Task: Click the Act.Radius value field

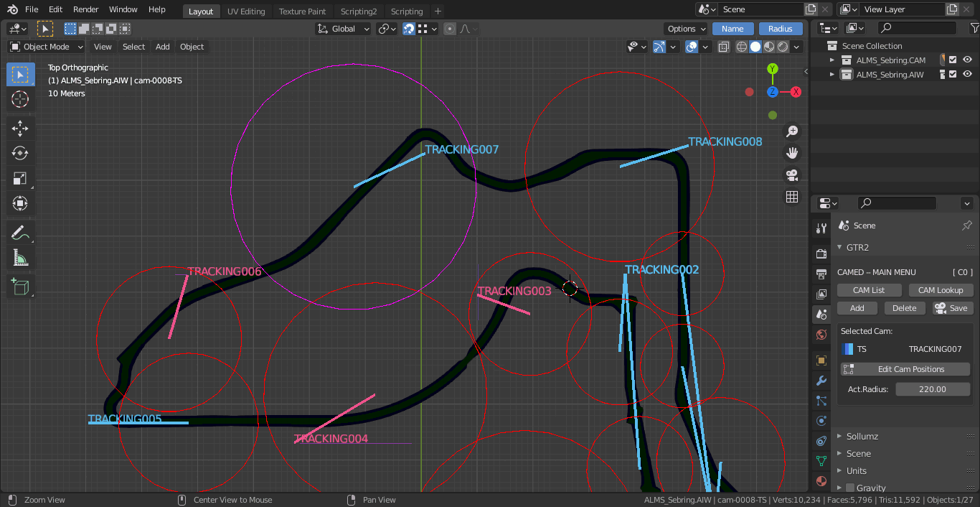Action: (x=933, y=389)
